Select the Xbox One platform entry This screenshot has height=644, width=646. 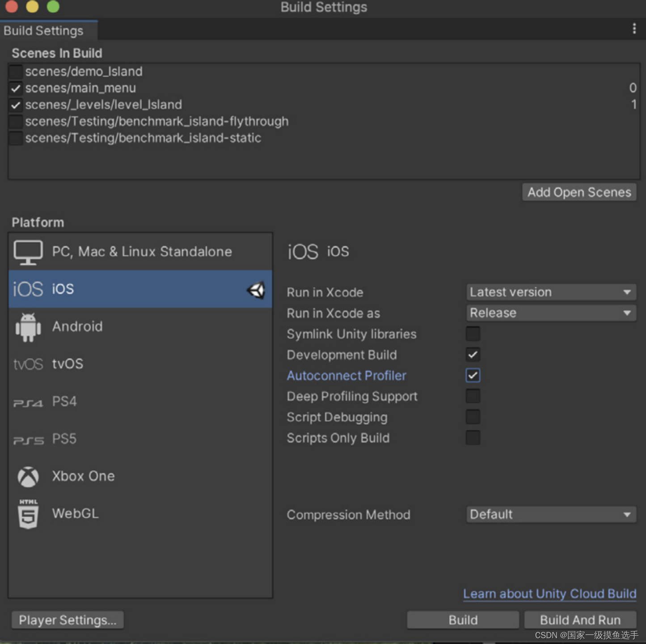(140, 477)
